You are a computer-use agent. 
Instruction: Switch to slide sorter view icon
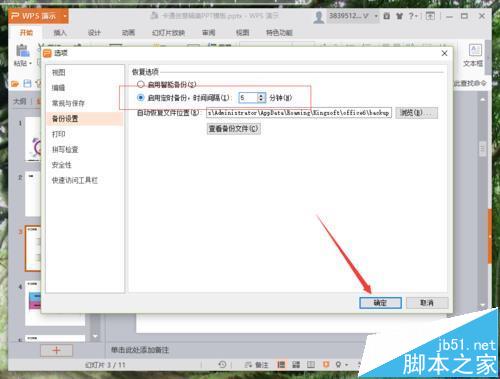[296, 365]
